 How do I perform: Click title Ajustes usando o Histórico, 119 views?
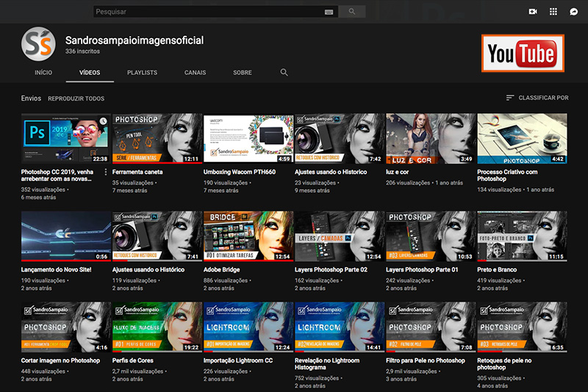tap(148, 269)
